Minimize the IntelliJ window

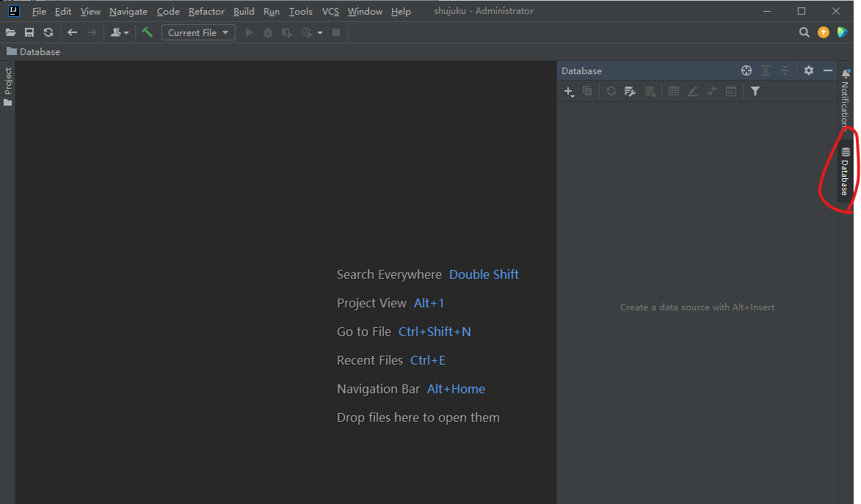pyautogui.click(x=767, y=11)
